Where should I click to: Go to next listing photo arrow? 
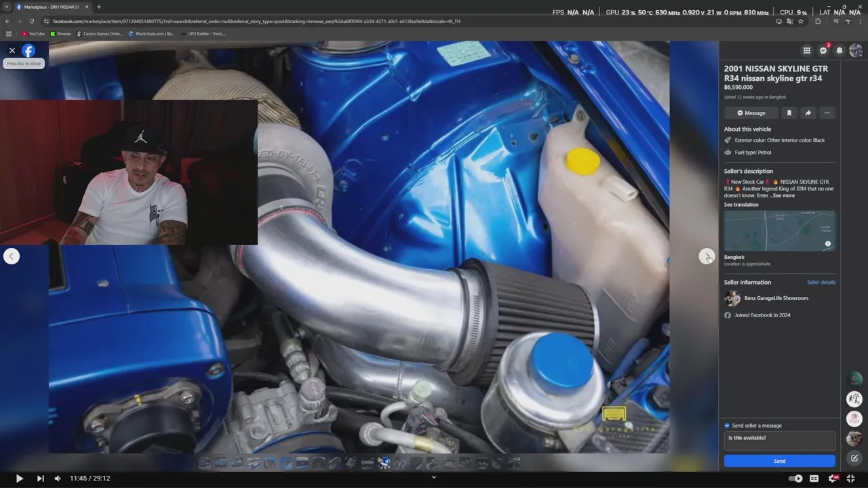707,256
